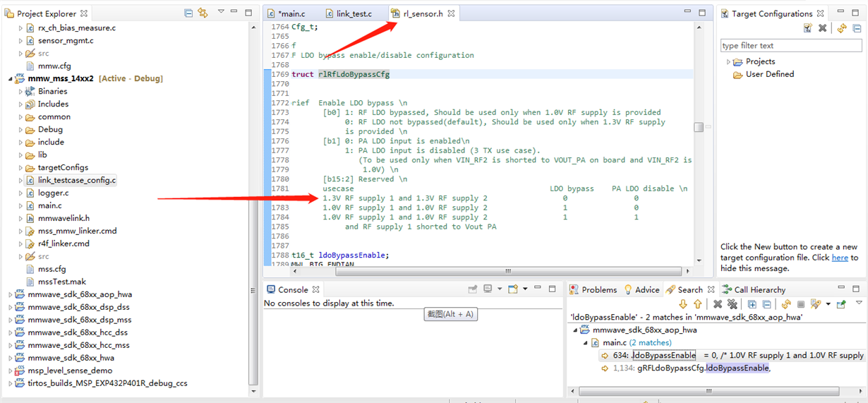868x403 pixels.
Task: Open the Advice tab
Action: (x=641, y=289)
